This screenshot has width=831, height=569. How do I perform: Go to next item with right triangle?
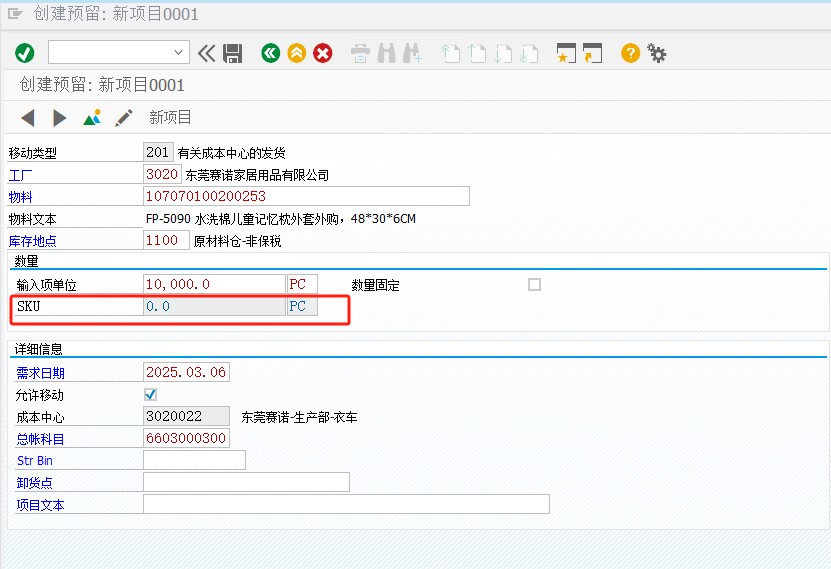(59, 118)
